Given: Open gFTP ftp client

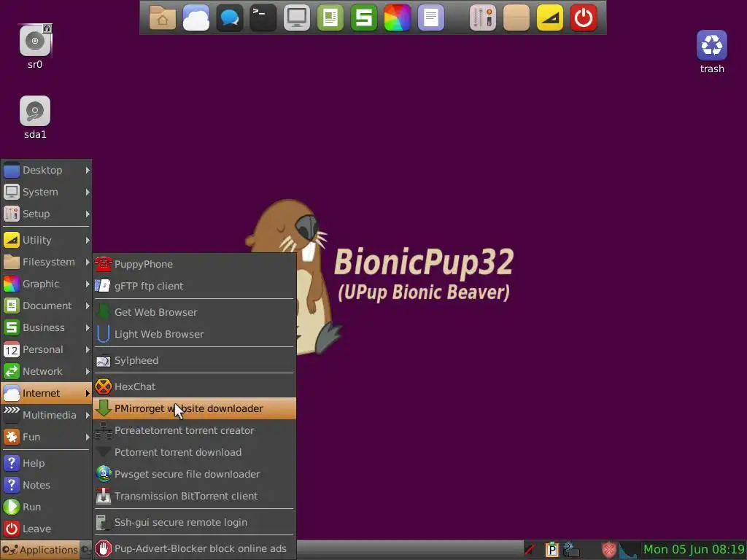Looking at the screenshot, I should point(194,286).
